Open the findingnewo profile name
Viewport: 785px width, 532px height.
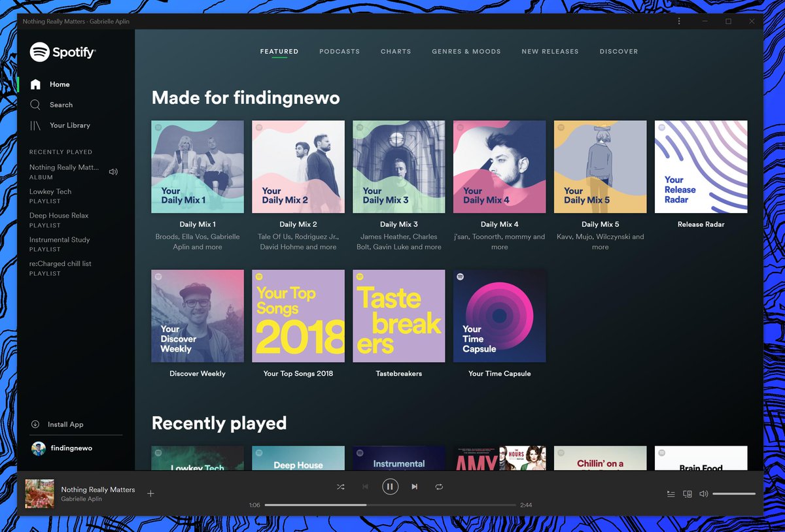click(71, 448)
